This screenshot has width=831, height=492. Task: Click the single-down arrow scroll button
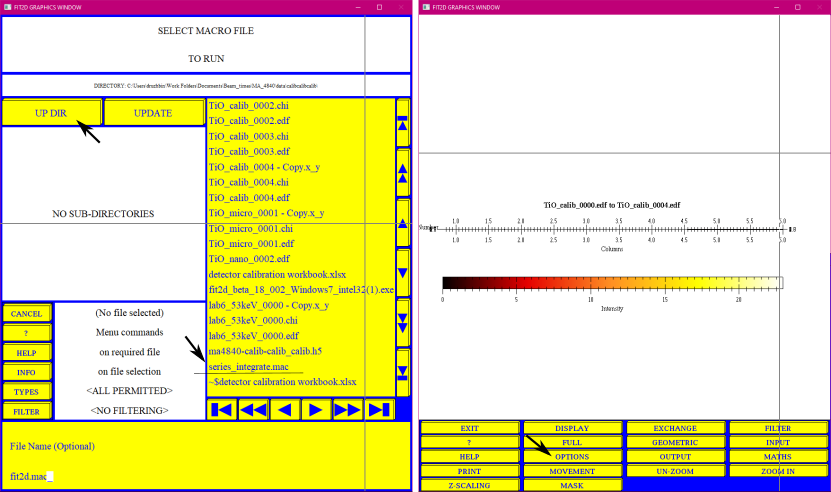tap(403, 273)
